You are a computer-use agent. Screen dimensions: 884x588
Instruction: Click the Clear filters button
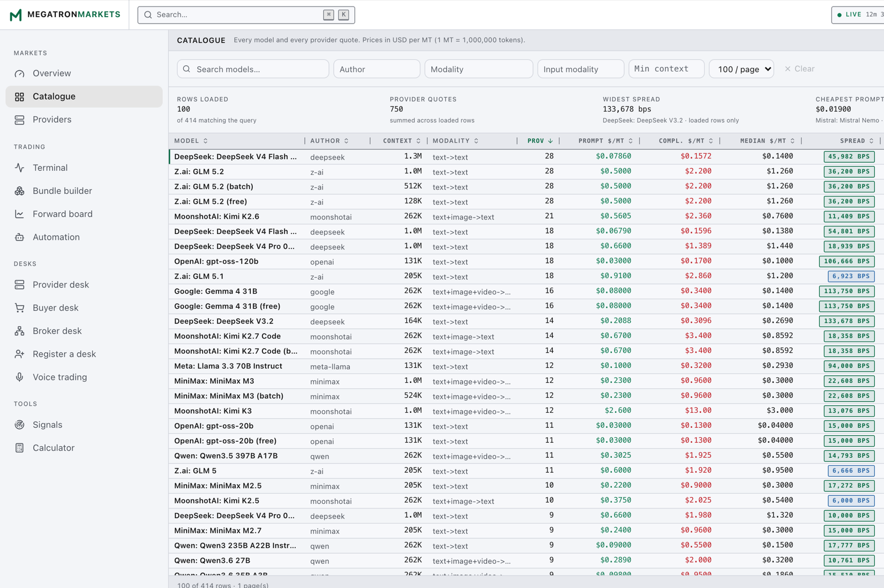tap(799, 69)
